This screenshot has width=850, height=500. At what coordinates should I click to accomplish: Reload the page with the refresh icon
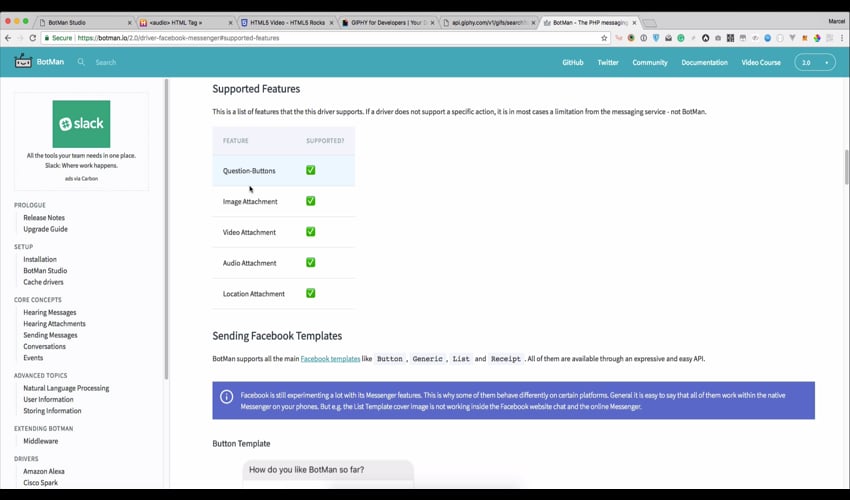pyautogui.click(x=33, y=38)
